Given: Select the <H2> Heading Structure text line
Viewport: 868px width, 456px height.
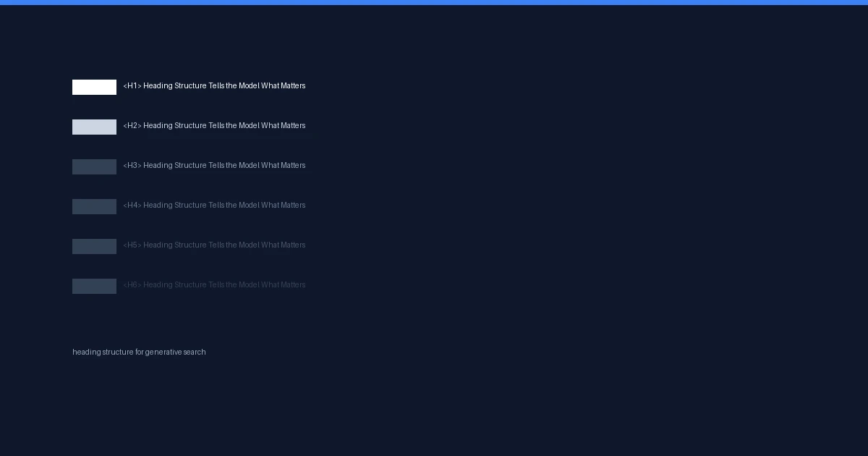Looking at the screenshot, I should point(214,126).
